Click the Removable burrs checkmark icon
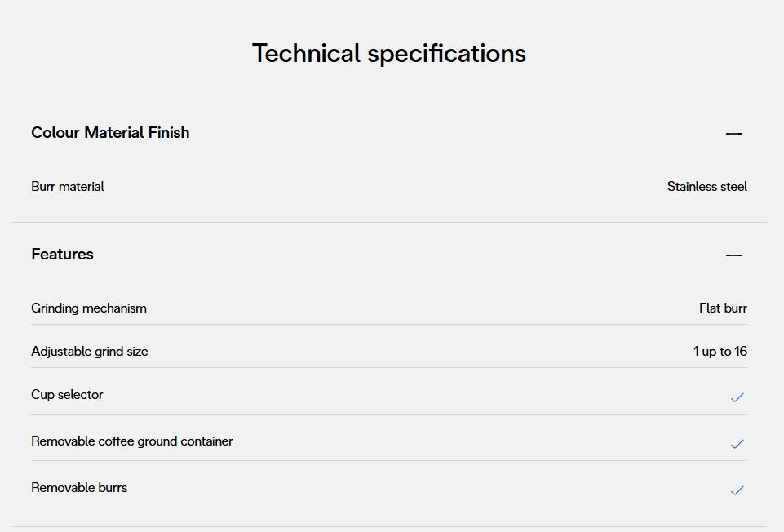This screenshot has width=784, height=532. pyautogui.click(x=737, y=490)
